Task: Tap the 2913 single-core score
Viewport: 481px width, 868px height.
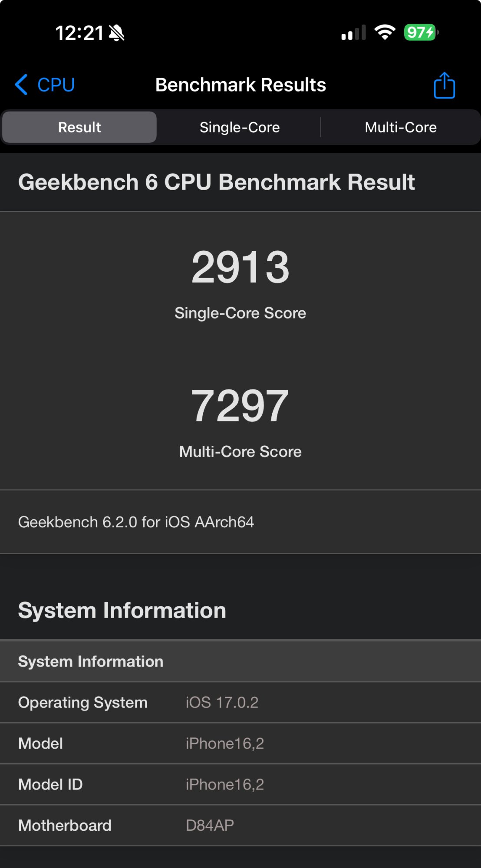Action: (240, 267)
